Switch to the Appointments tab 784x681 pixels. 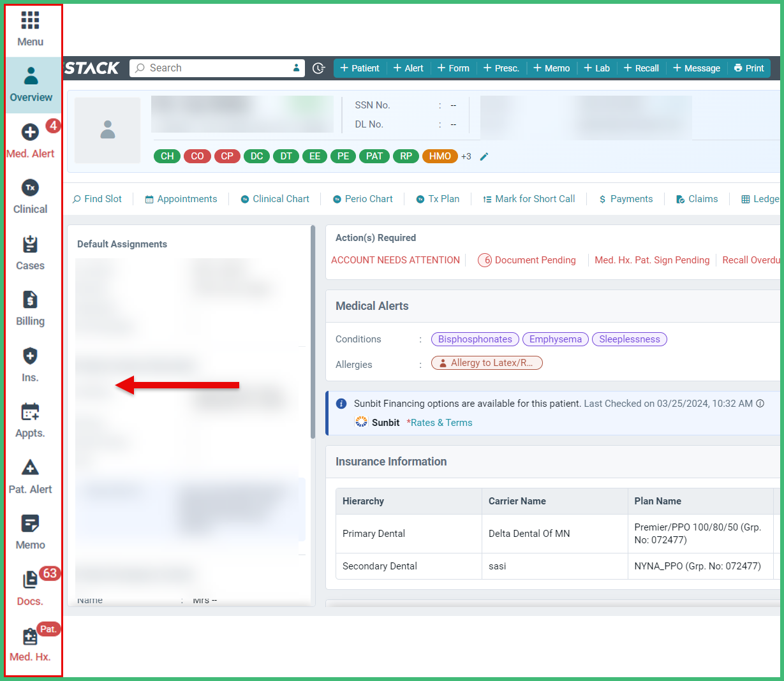(x=181, y=198)
